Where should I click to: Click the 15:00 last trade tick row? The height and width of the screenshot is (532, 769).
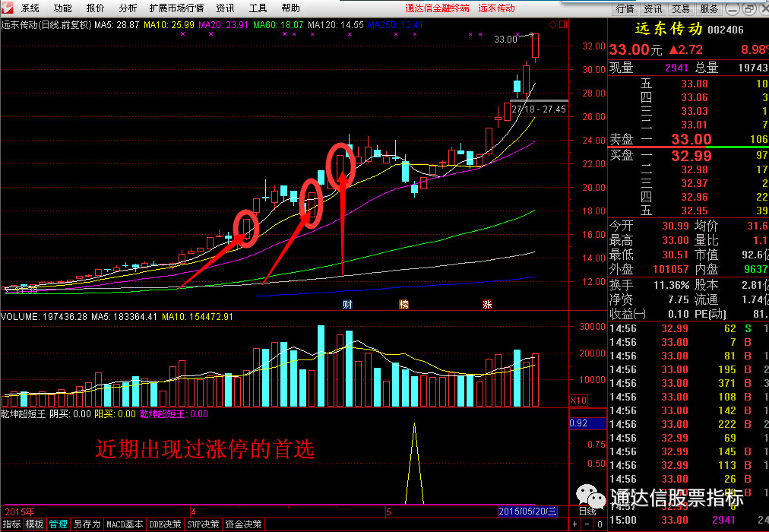(x=688, y=520)
